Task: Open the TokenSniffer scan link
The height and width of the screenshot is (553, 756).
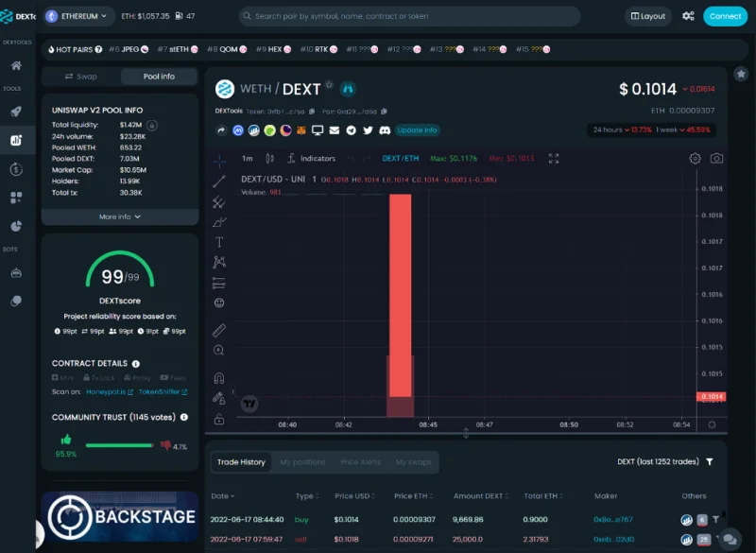Action: click(x=163, y=392)
